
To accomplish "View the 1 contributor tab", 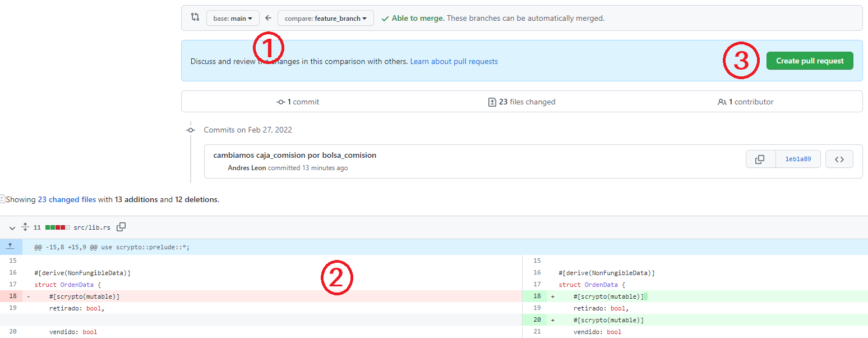I will tap(745, 102).
